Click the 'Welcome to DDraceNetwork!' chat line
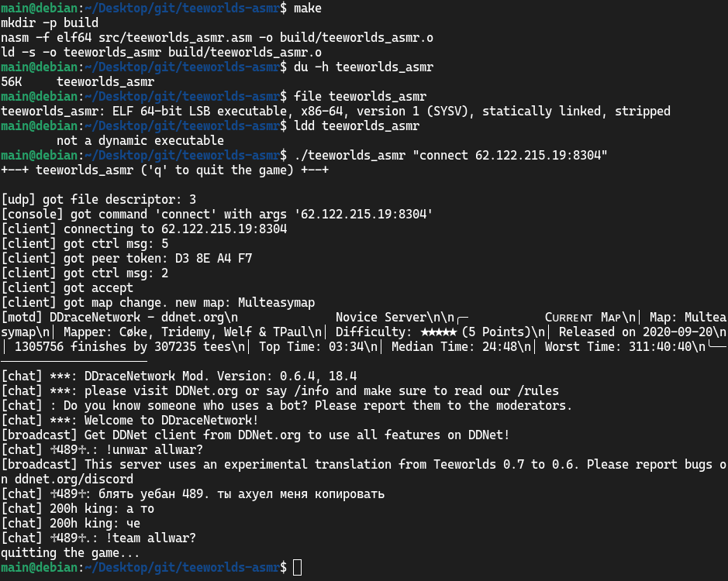Viewport: 728px width, 581px height. [x=129, y=421]
